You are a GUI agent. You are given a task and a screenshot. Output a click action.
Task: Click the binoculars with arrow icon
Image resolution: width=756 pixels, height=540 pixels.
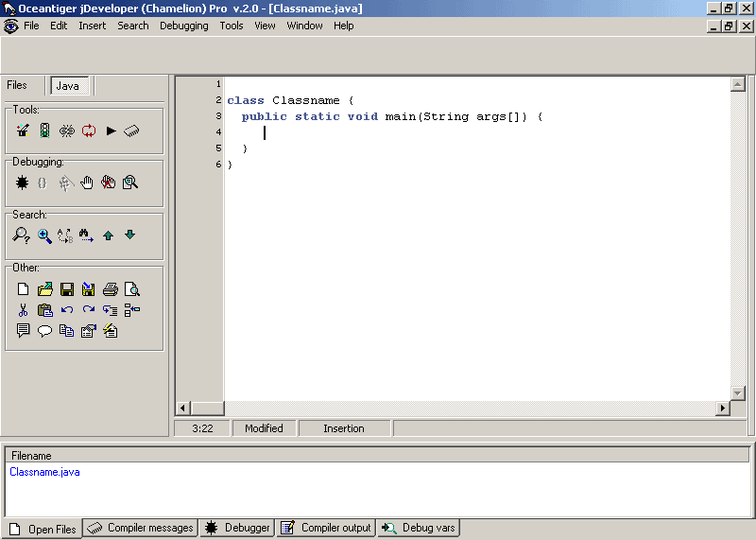click(86, 235)
